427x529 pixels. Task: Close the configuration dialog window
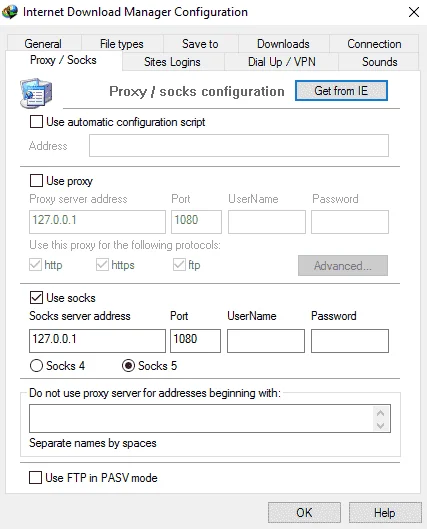click(x=414, y=12)
